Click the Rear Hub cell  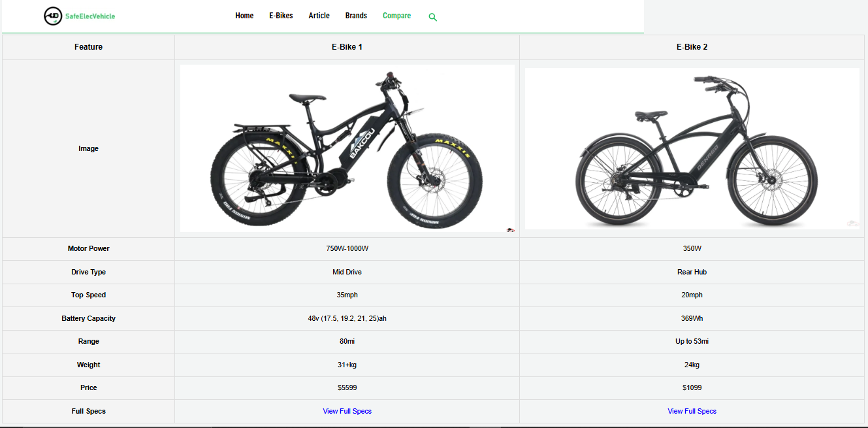pos(692,272)
